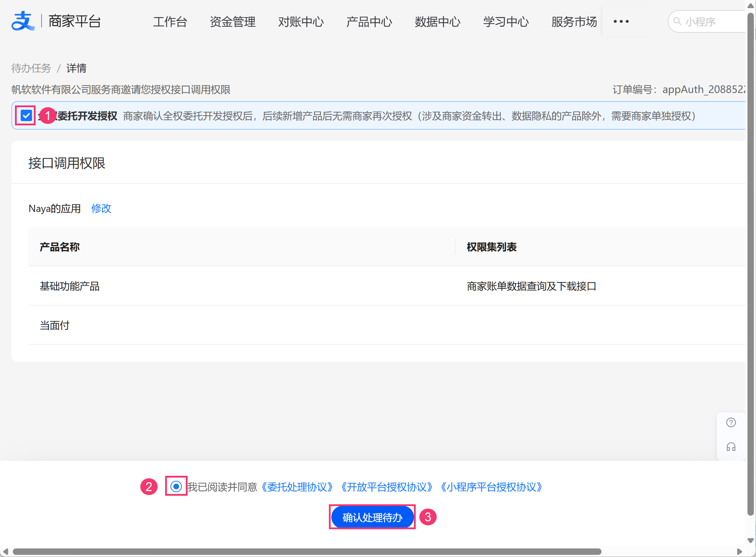Image resolution: width=756 pixels, height=557 pixels.
Task: Open the 工作台 menu
Action: point(170,22)
